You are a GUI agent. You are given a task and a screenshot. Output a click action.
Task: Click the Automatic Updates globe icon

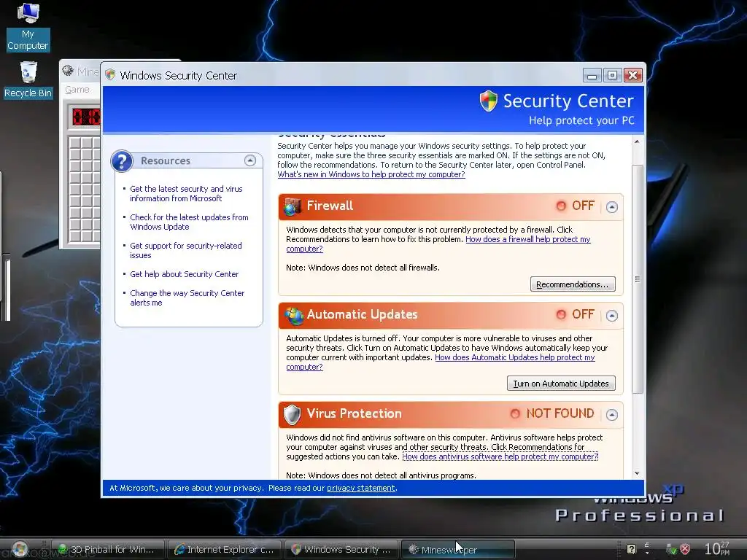click(x=293, y=315)
